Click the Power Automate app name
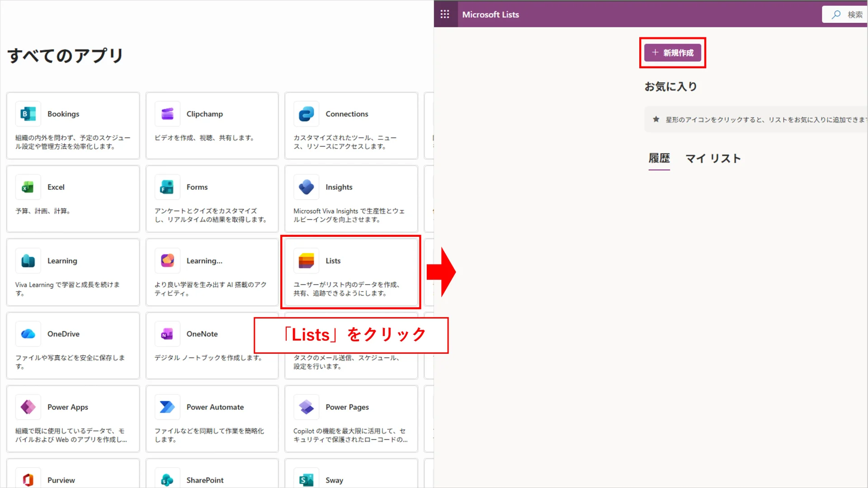Image resolution: width=868 pixels, height=488 pixels. [215, 407]
